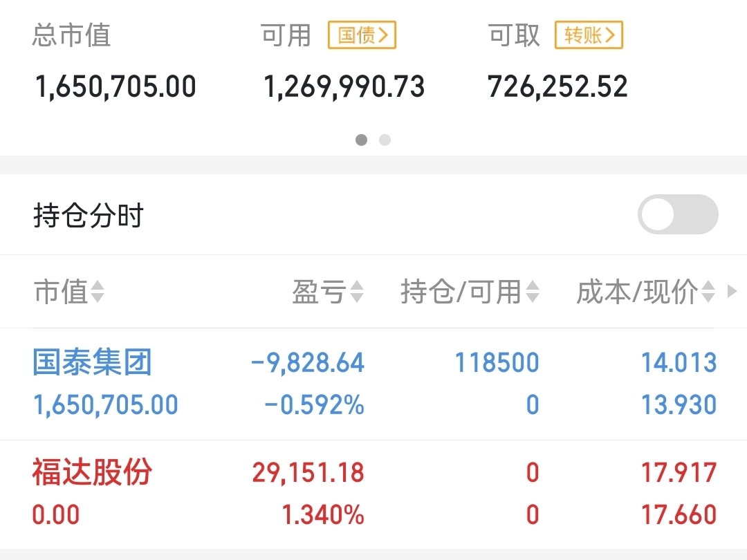The image size is (747, 560).
Task: Sort holdings by 盈亏 column
Action: coord(329,292)
